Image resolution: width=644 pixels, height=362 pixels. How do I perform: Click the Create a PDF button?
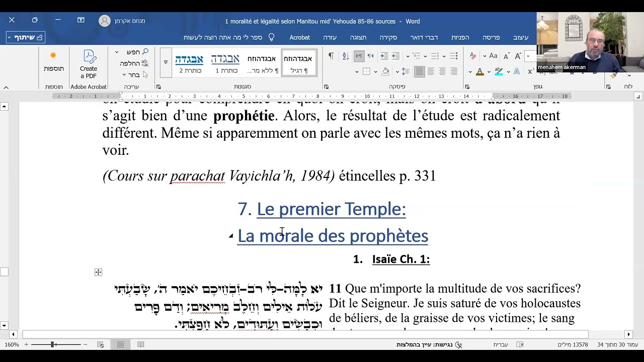pos(89,64)
